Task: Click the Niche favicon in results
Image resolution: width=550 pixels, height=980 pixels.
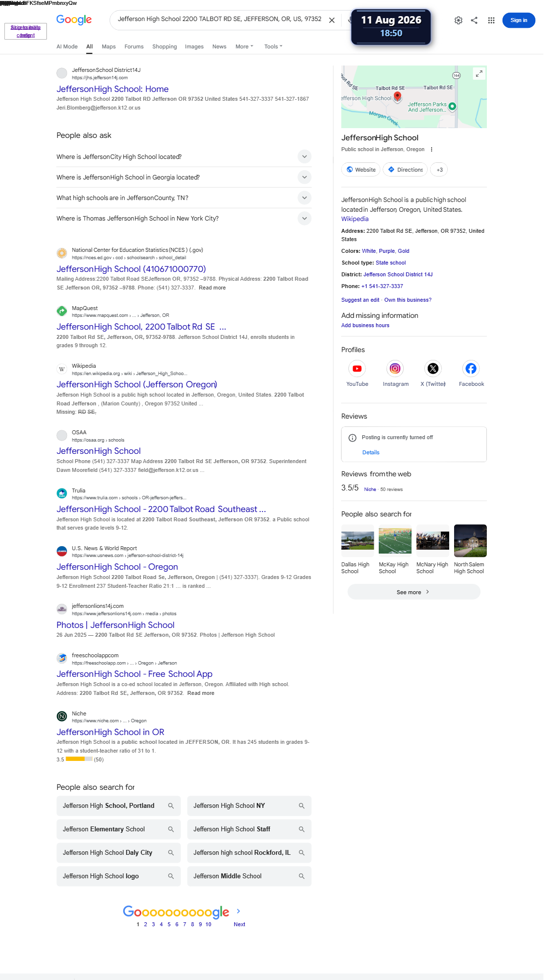Action: 62,716
